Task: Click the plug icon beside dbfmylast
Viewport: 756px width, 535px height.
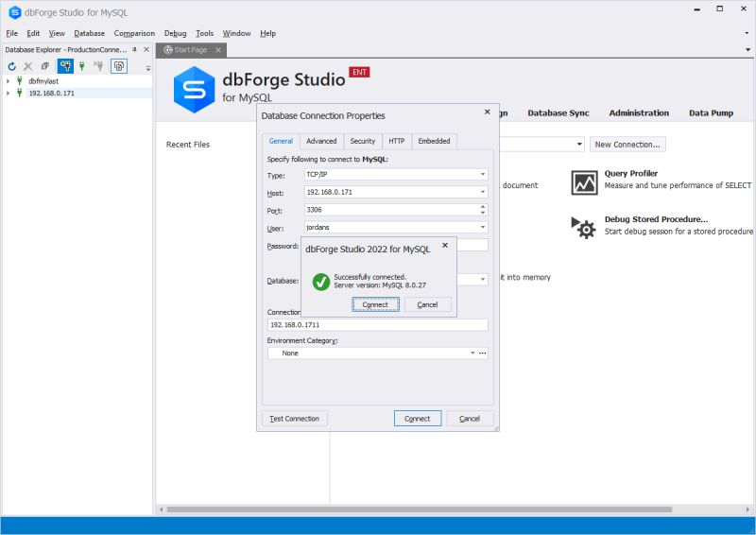Action: (20, 80)
